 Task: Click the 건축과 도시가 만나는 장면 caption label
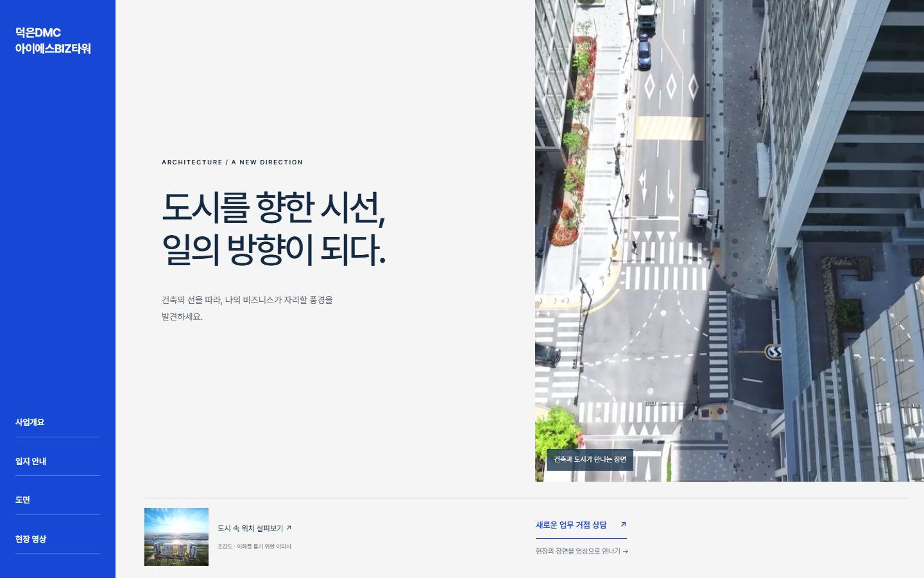590,459
